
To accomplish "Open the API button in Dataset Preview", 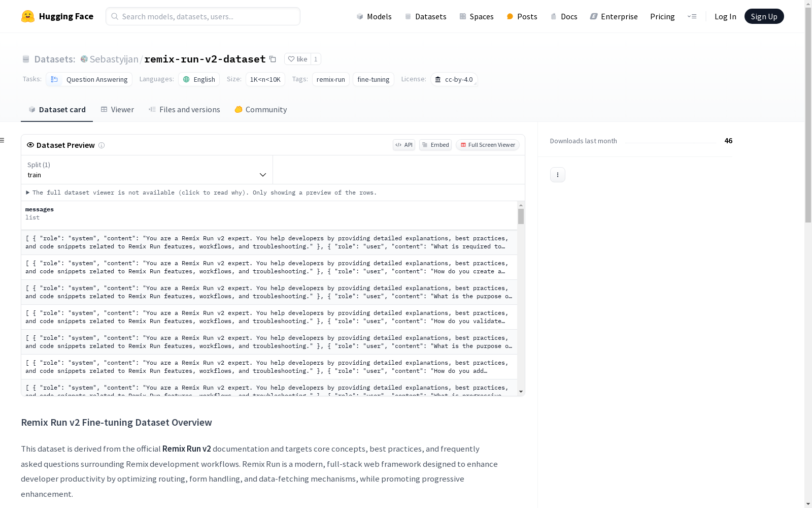I will pos(404,145).
